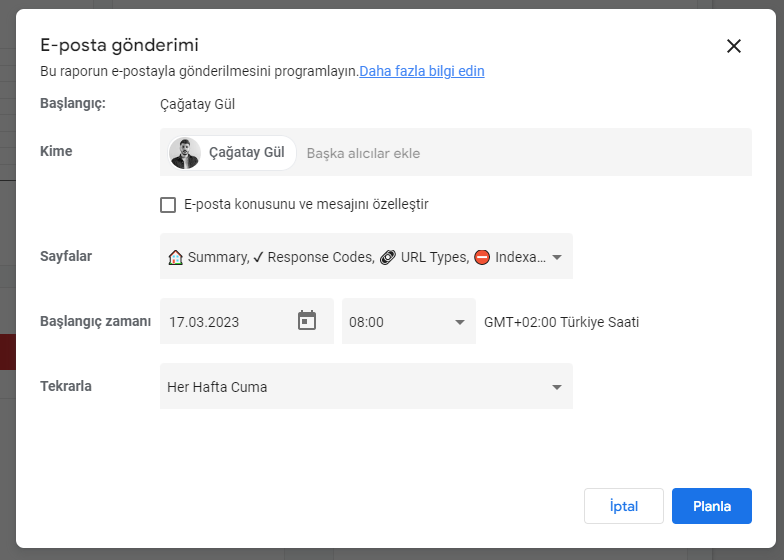This screenshot has height=560, width=784.
Task: Enable E-posta konusunu ve mesajını özelleştir checkbox
Action: pyautogui.click(x=168, y=204)
